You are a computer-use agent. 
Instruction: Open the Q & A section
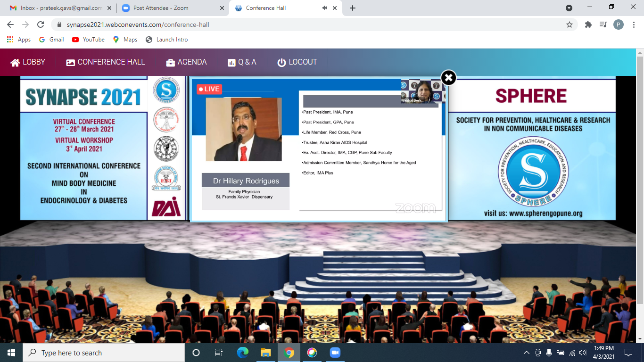[x=242, y=62]
